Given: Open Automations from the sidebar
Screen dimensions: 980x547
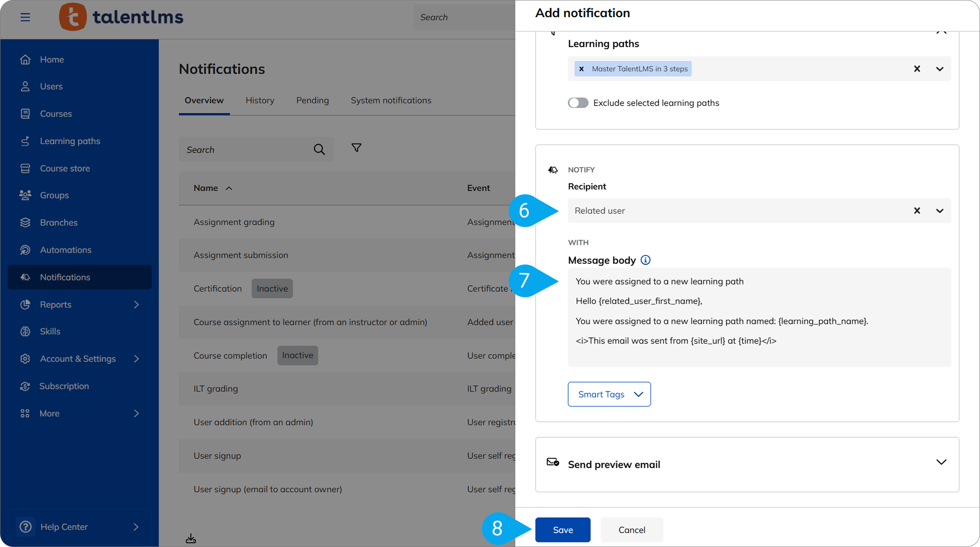Looking at the screenshot, I should (66, 250).
